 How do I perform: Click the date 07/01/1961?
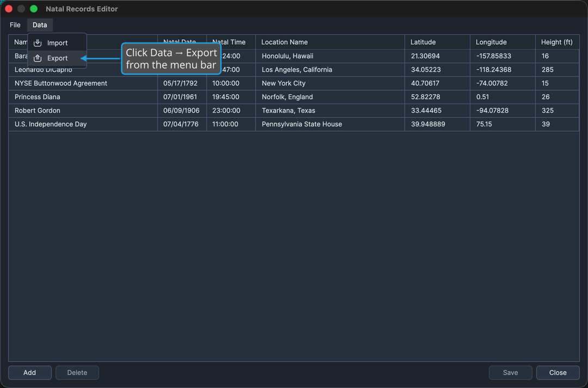(x=180, y=97)
